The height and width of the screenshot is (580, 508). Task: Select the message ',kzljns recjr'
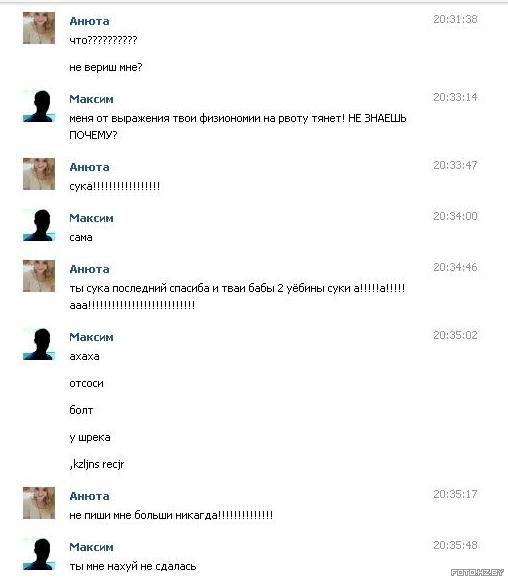coord(97,464)
